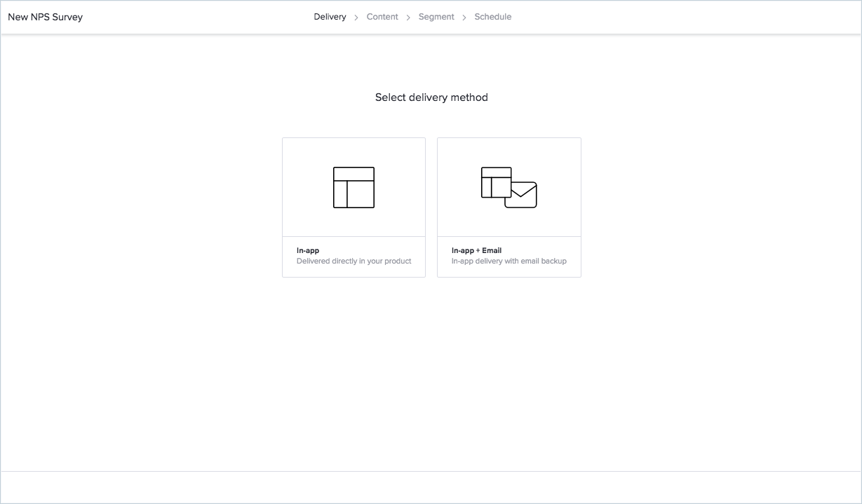Choose the bold In-app card title

click(x=308, y=250)
